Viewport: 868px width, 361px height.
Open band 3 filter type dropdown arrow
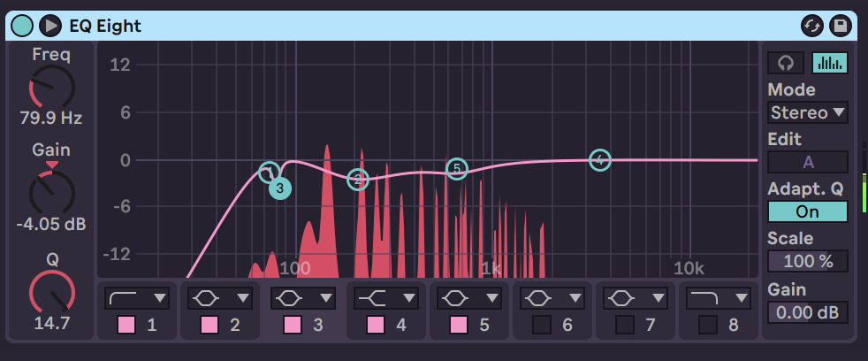326,298
